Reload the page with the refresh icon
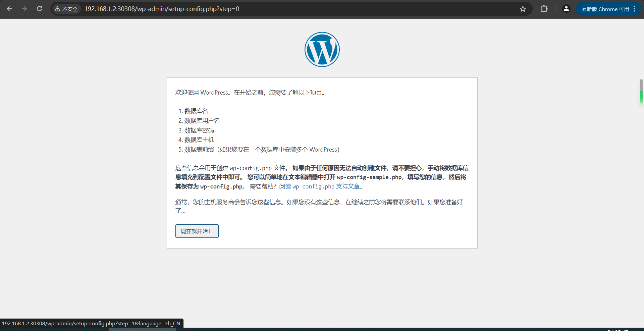 click(39, 9)
